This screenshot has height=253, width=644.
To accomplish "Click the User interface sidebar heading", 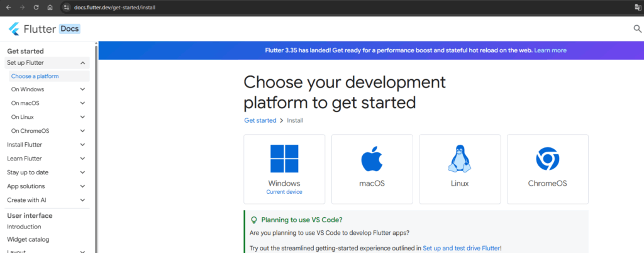I will point(30,216).
